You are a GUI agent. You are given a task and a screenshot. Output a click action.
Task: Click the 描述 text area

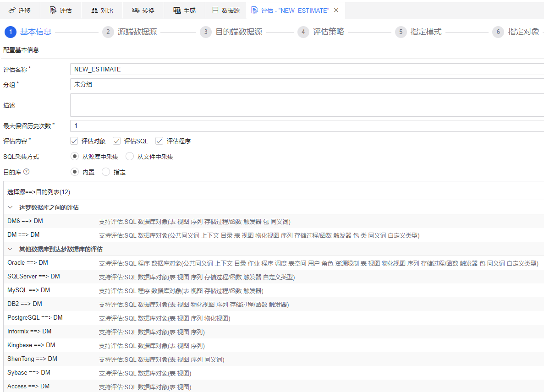coord(307,105)
